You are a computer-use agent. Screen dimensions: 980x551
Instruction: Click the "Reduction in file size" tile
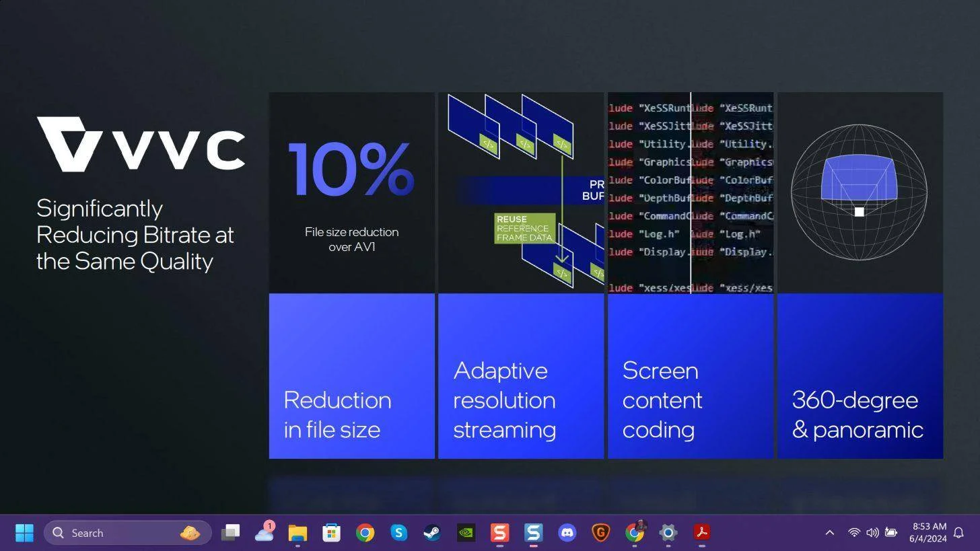pos(351,377)
